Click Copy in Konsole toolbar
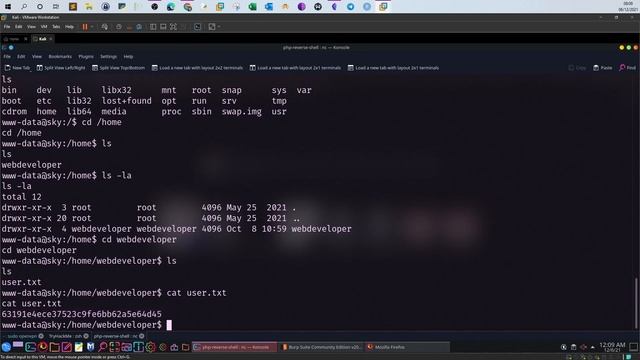Viewport: 640px width, 360px height. 577,68
